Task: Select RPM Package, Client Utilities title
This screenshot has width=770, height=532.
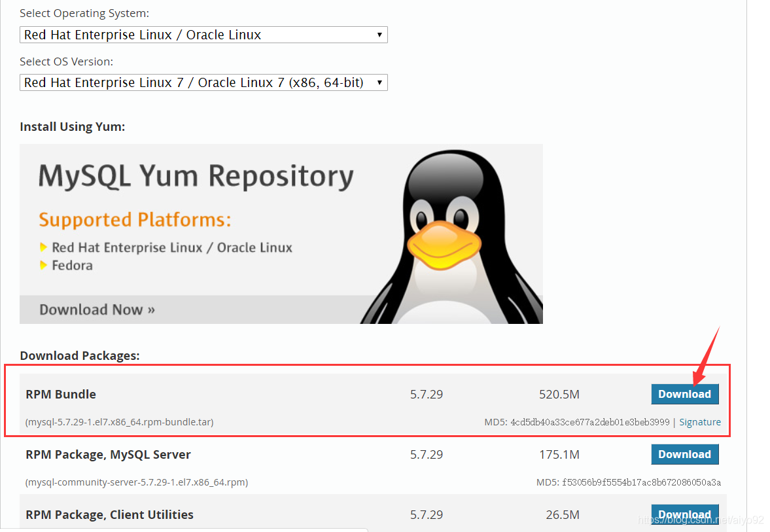Action: click(x=109, y=515)
